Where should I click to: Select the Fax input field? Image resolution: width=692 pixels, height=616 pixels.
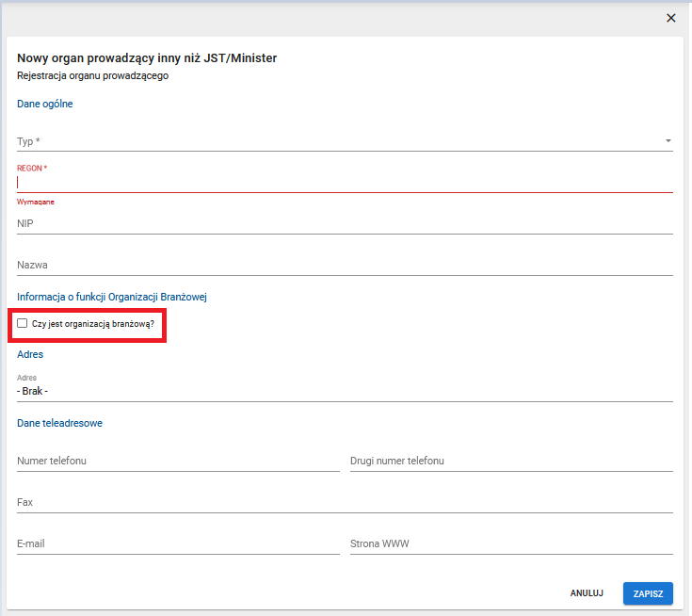coord(345,503)
